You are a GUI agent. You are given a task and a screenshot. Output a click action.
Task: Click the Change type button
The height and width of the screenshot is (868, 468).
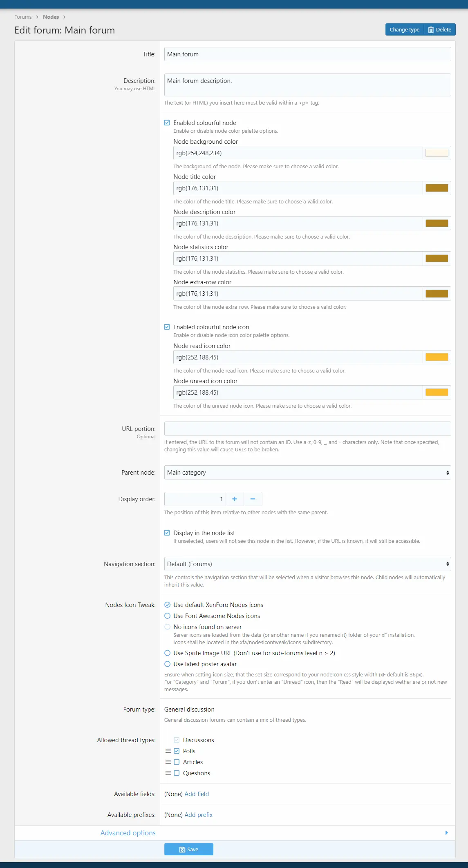405,29
